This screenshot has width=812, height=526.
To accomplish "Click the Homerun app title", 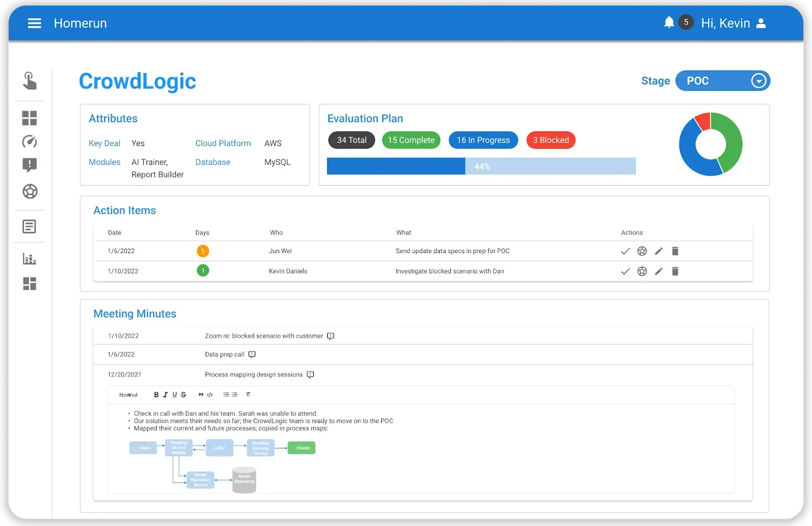I will 80,23.
